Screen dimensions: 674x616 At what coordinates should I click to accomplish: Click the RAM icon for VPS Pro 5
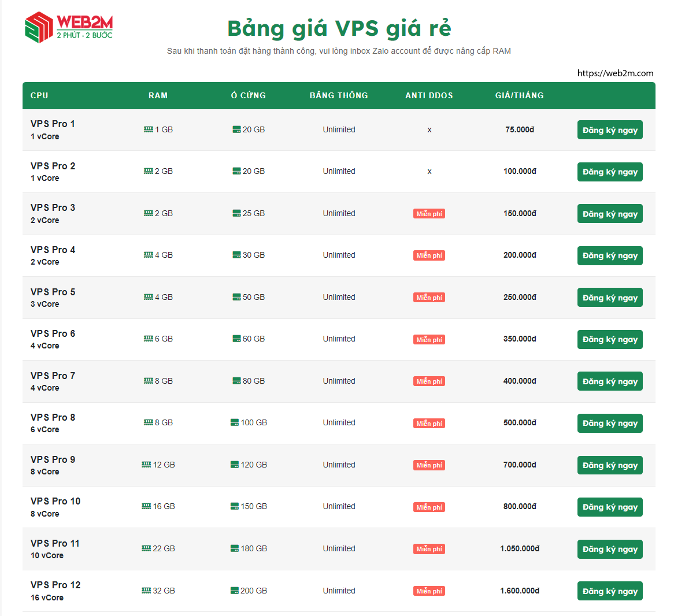pos(147,297)
